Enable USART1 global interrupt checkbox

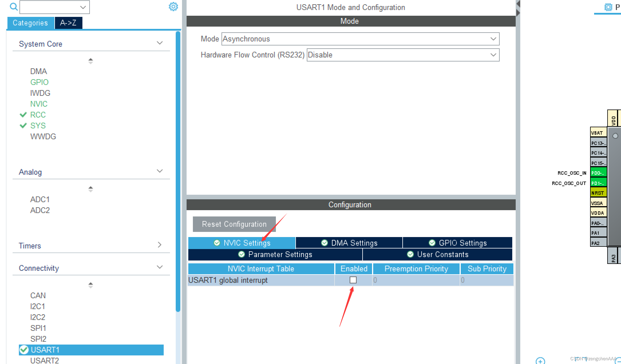click(353, 280)
